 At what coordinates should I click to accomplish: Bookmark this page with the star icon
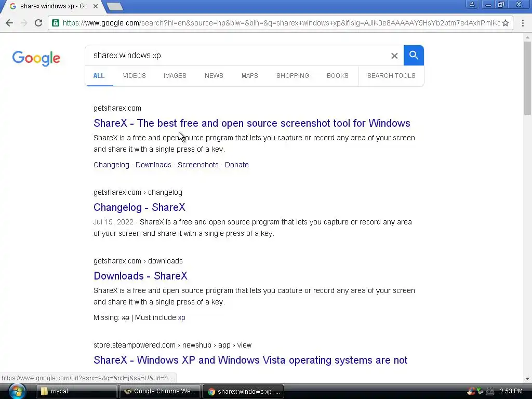506,23
